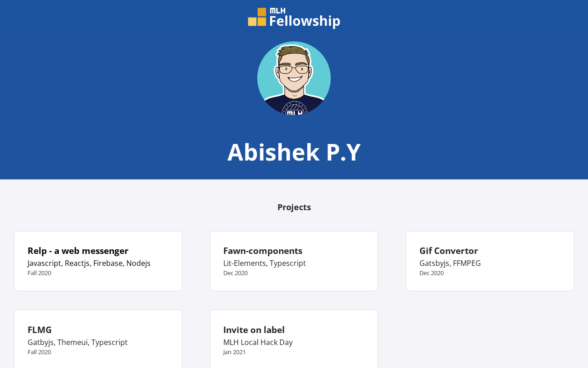This screenshot has height=368, width=588.
Task: Click the Javascript, Reactjs, Firebase, Nodejs text
Action: tap(89, 263)
